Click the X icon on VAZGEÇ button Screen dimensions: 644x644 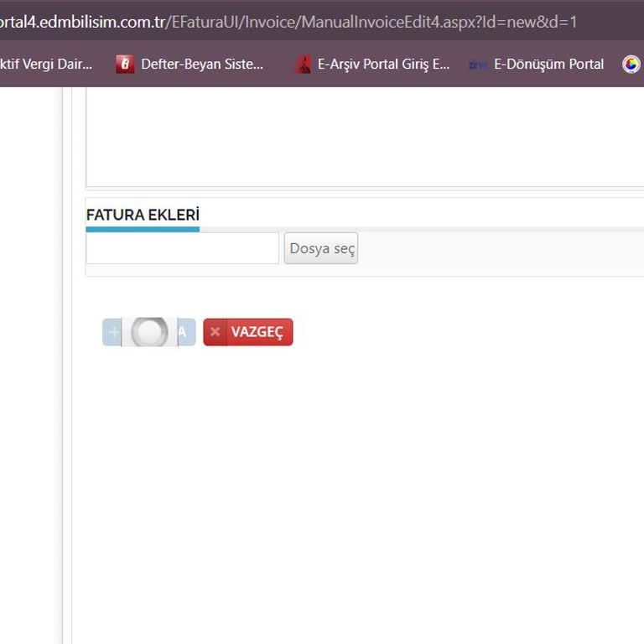coord(215,332)
